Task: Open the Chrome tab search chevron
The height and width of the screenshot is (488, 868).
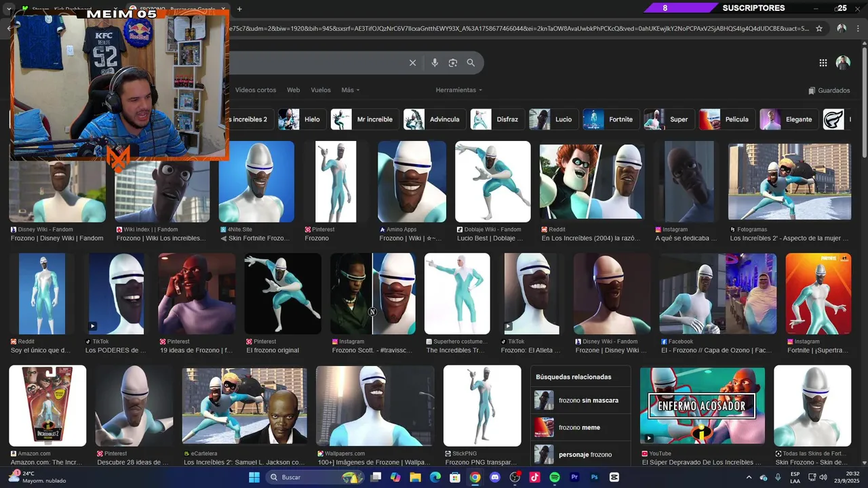Action: coord(8,9)
